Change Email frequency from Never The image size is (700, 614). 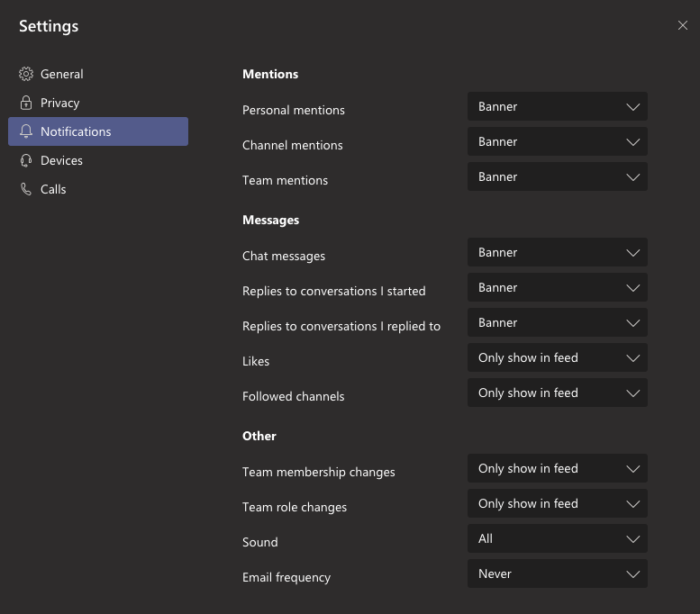click(x=557, y=573)
